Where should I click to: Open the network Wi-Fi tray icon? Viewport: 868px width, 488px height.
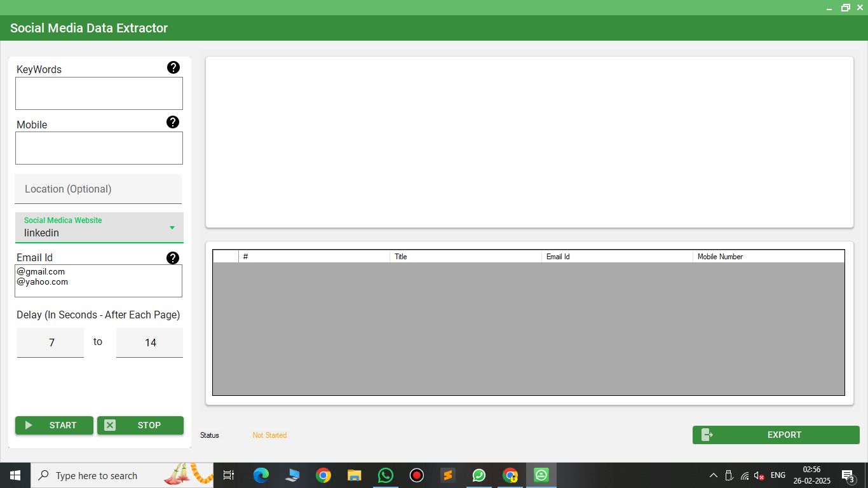745,475
